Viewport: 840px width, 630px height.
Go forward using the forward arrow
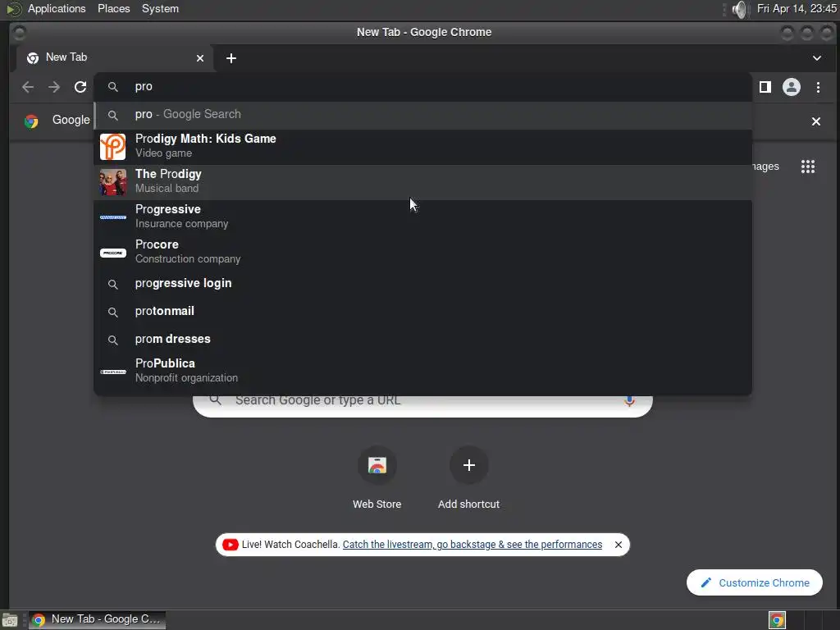(x=54, y=87)
